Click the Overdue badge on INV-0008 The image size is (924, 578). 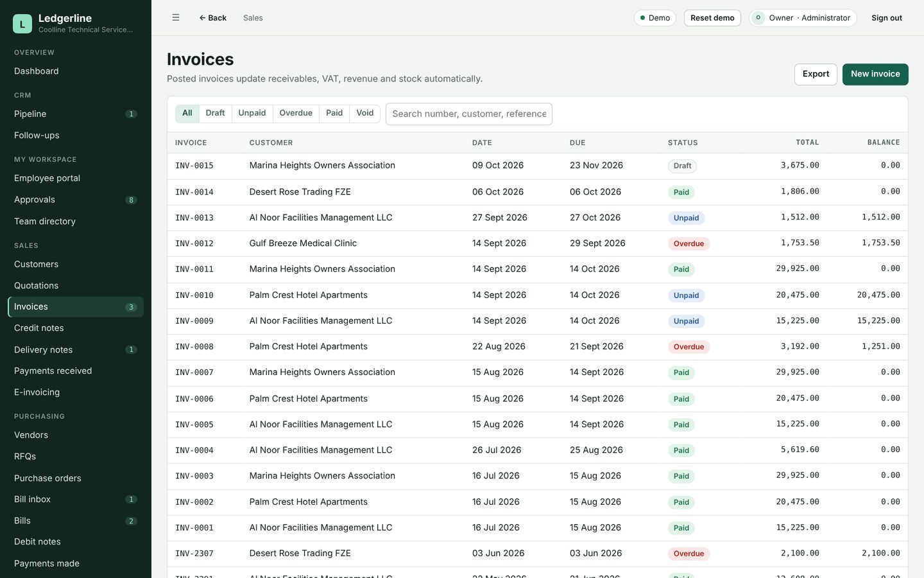[689, 347]
